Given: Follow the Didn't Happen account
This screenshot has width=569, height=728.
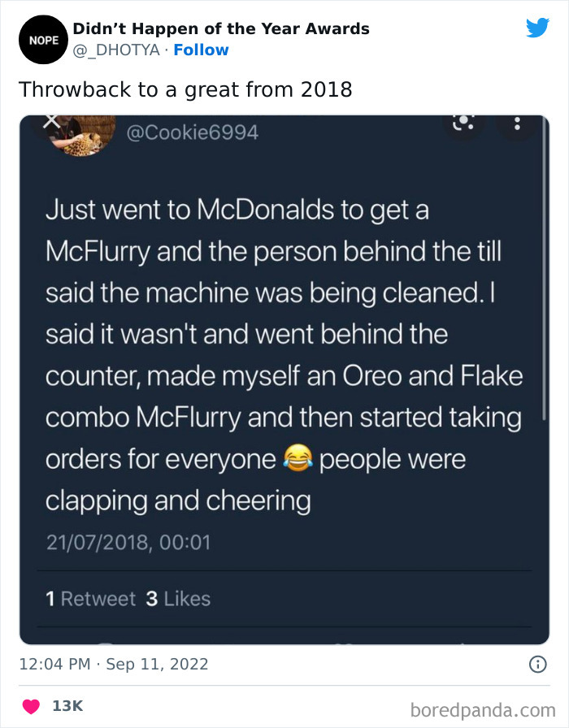Looking at the screenshot, I should [x=202, y=50].
